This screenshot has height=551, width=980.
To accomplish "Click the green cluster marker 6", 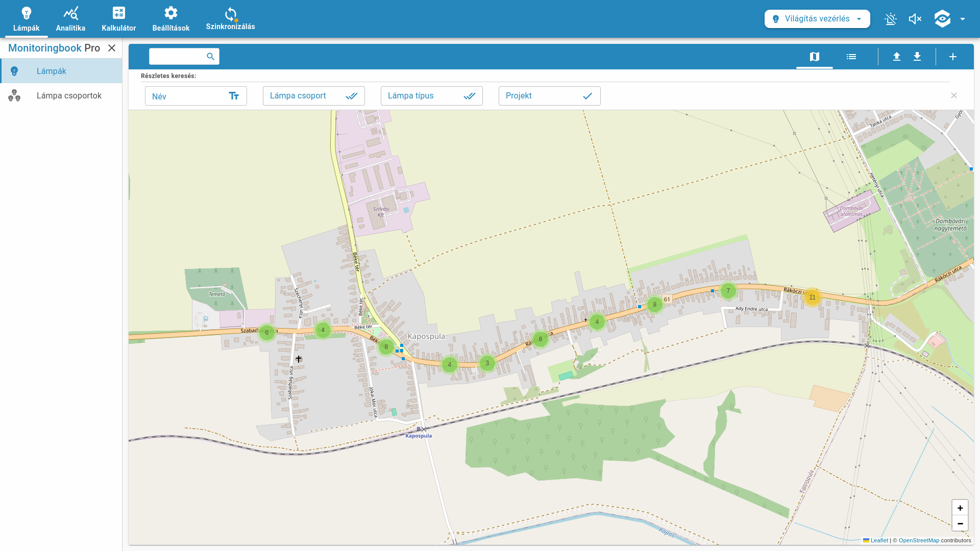I will click(267, 333).
